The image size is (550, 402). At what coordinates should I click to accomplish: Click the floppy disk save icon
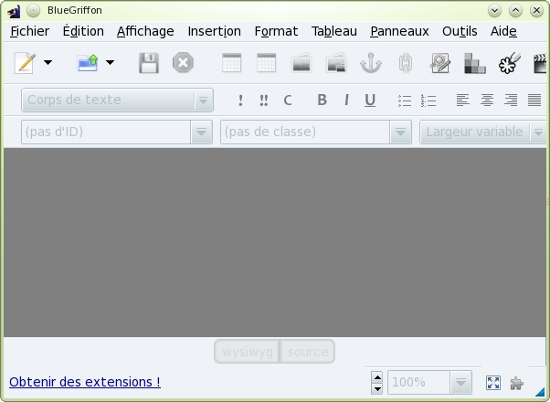tap(149, 63)
